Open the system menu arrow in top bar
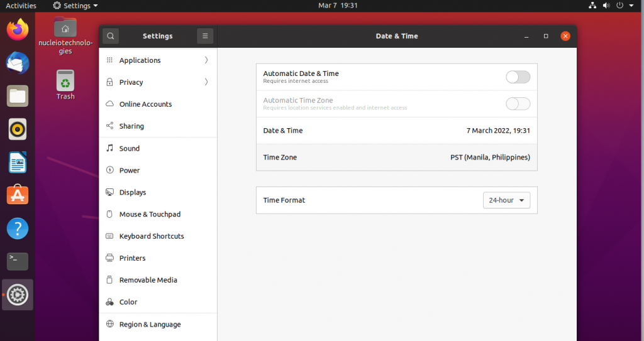 (x=631, y=6)
